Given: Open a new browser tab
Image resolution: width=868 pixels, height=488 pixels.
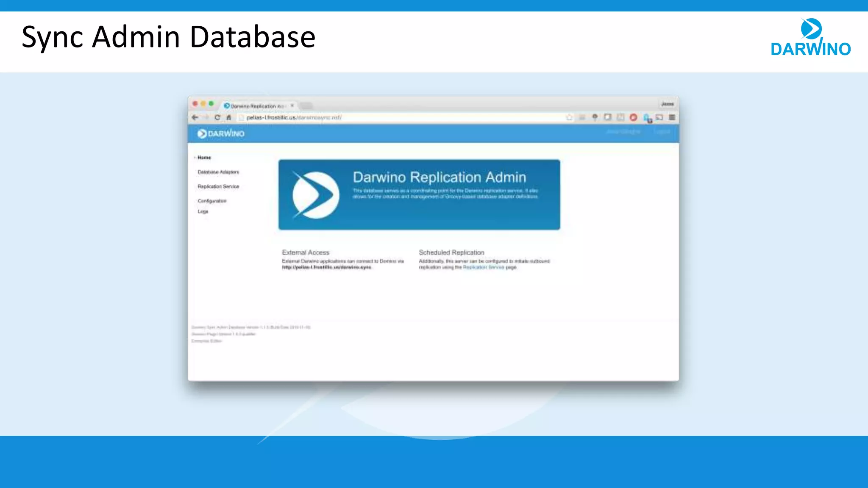Looking at the screenshot, I should (x=306, y=105).
